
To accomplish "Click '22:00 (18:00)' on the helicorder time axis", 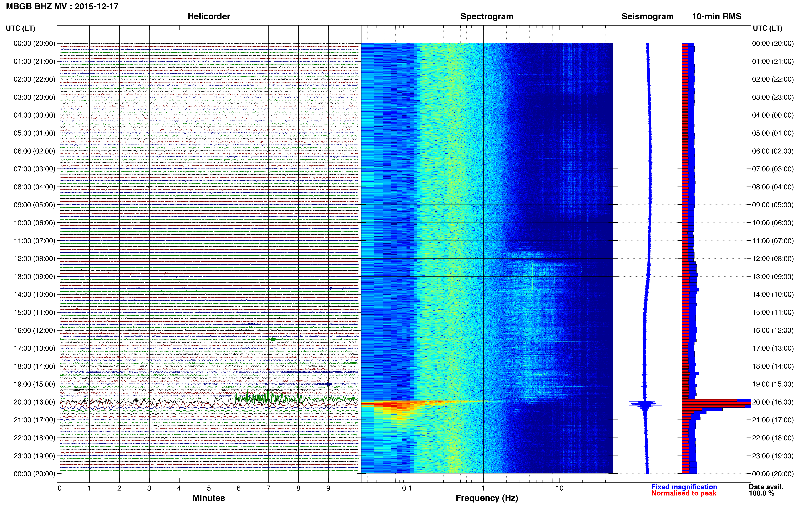I will (x=34, y=438).
